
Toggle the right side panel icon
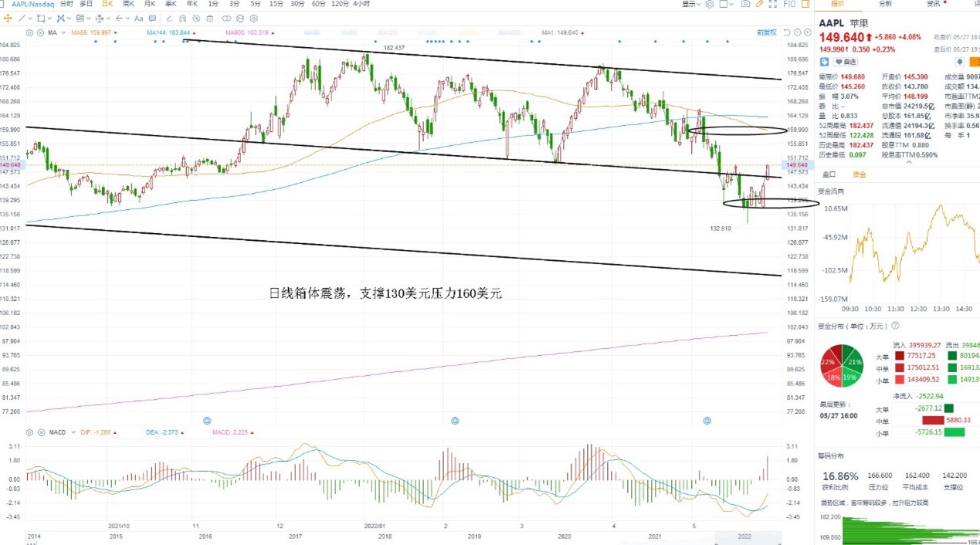point(805,4)
